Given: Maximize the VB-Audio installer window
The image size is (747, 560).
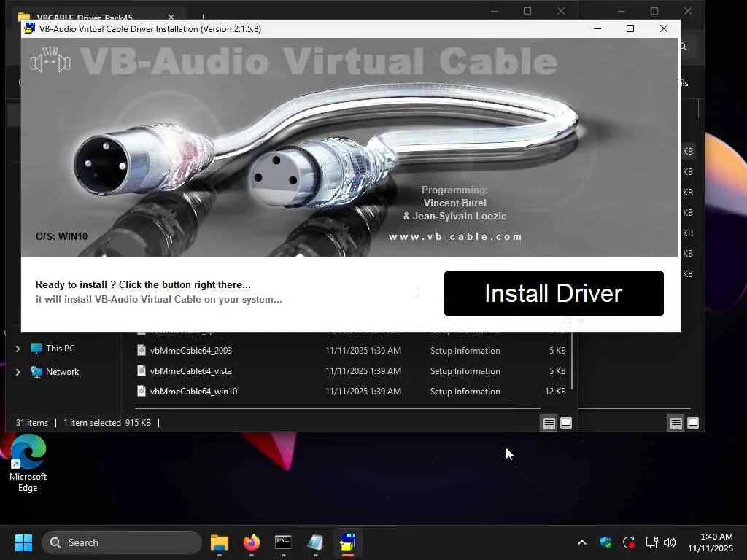Looking at the screenshot, I should (x=630, y=28).
